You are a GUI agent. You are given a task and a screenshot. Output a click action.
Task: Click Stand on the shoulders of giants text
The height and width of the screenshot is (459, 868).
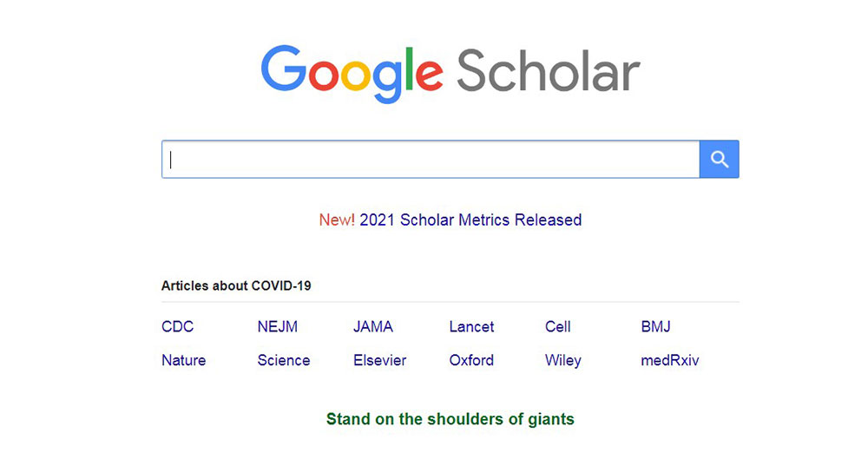click(450, 419)
